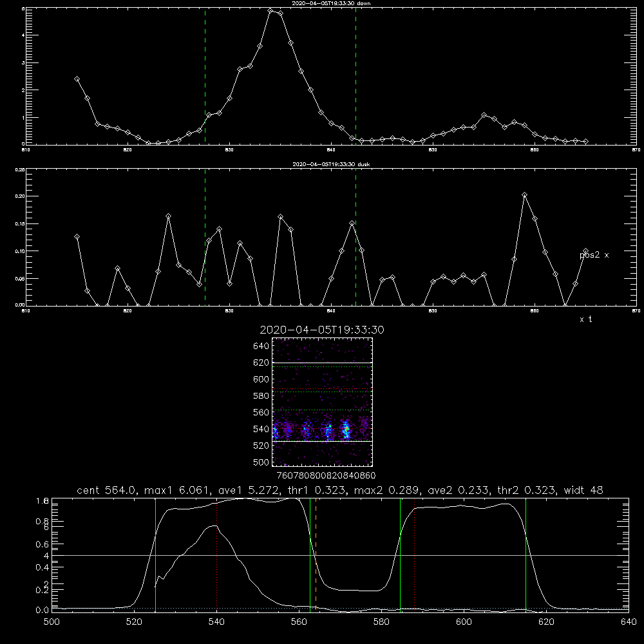This screenshot has height=644, width=644.
Task: Click the x-axis label '640' of the bottom plot
Action: [x=629, y=622]
